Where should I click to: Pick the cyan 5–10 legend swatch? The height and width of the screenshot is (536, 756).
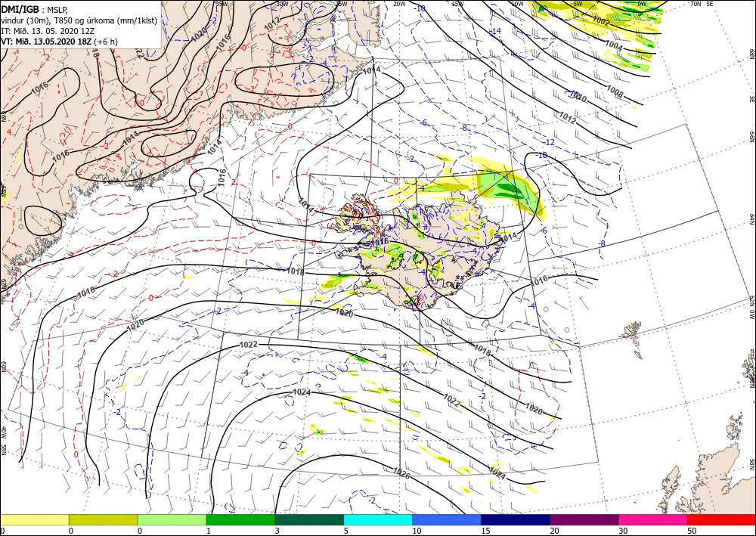coord(378,519)
